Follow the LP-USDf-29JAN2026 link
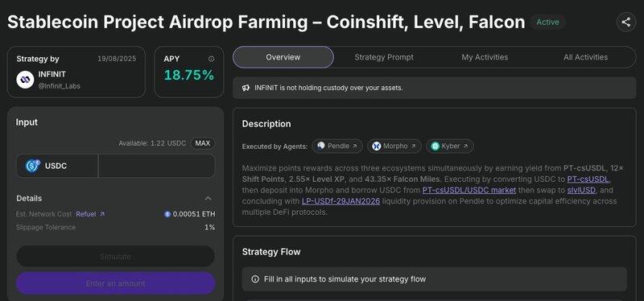This screenshot has width=644, height=301. pyautogui.click(x=341, y=201)
